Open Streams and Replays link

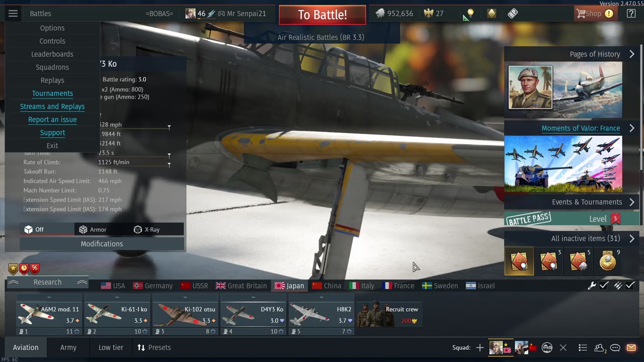click(52, 107)
